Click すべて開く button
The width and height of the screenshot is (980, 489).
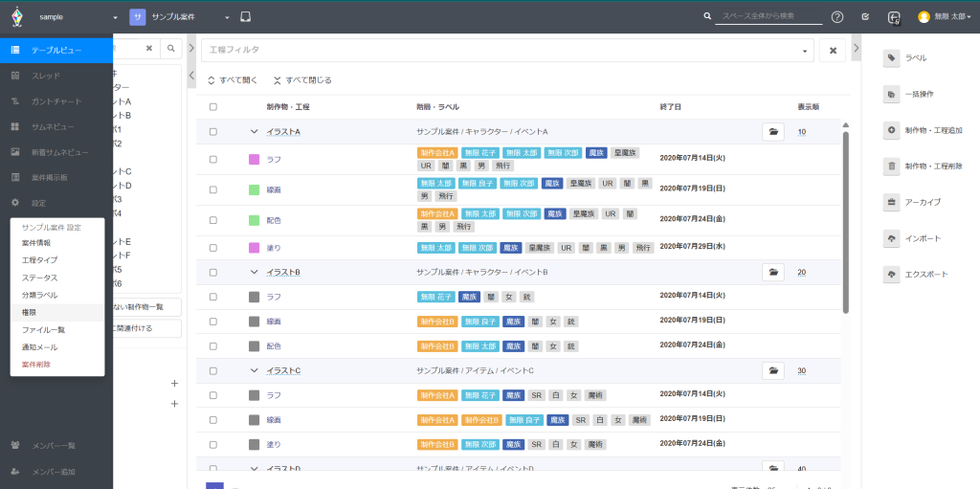tap(233, 80)
